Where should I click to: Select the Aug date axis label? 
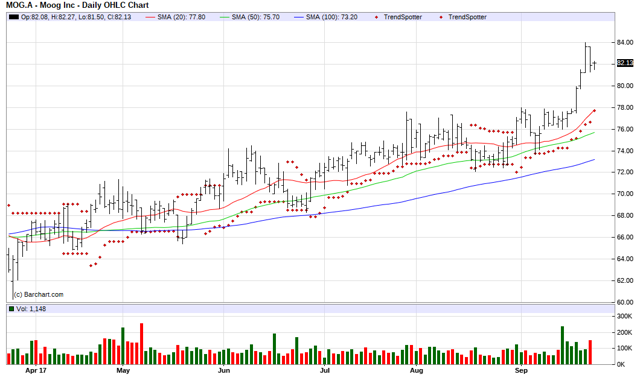click(x=416, y=371)
